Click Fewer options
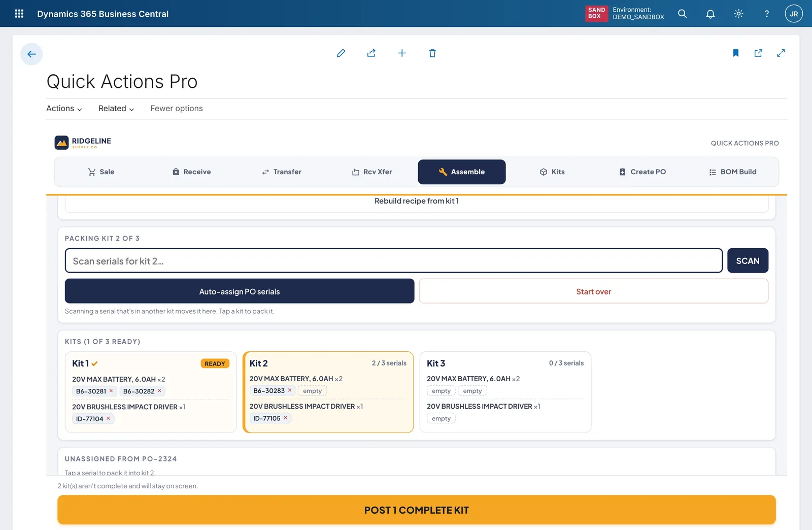 pos(177,109)
